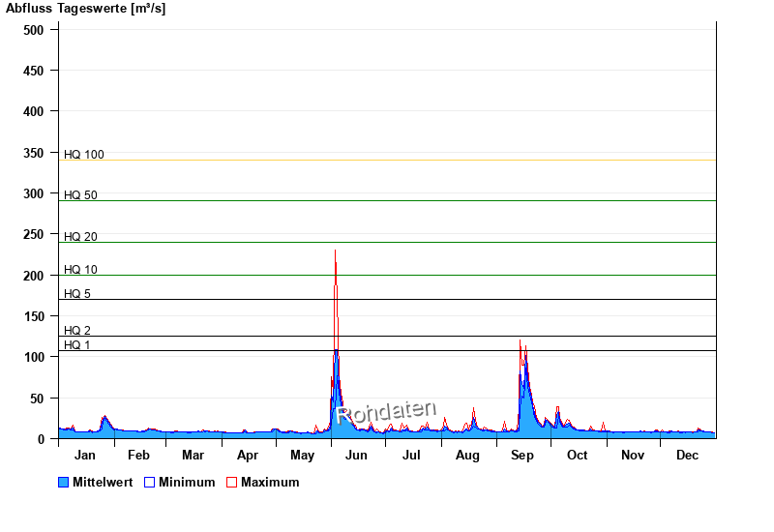Select the Jun month axis label
This screenshot has height=532, width=774.
[356, 455]
